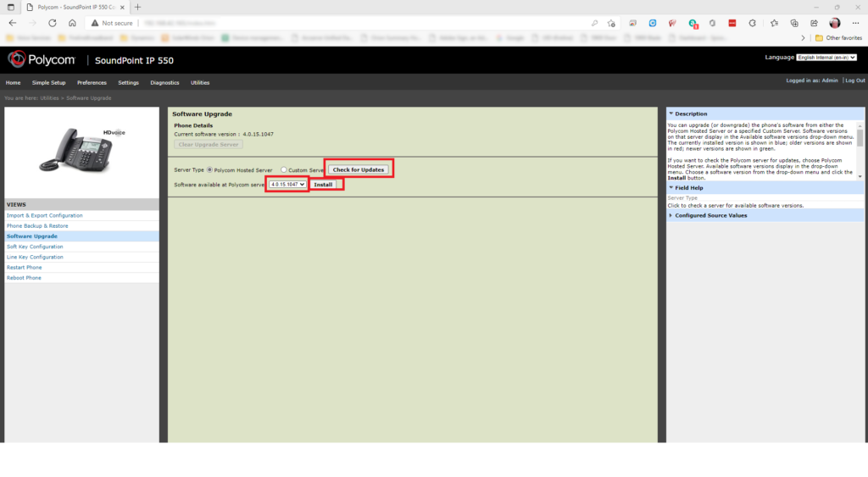Select Software Upgrade in the Views list
868x477 pixels.
tap(32, 236)
